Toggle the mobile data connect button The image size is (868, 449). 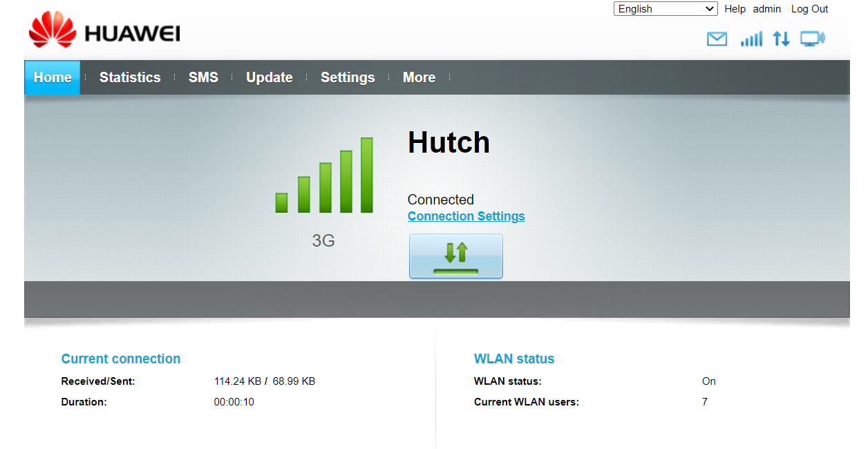(x=456, y=256)
